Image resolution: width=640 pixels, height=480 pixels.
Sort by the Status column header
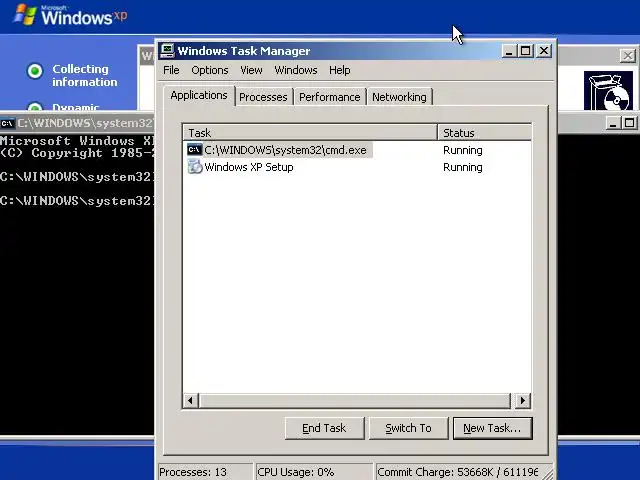tap(484, 133)
